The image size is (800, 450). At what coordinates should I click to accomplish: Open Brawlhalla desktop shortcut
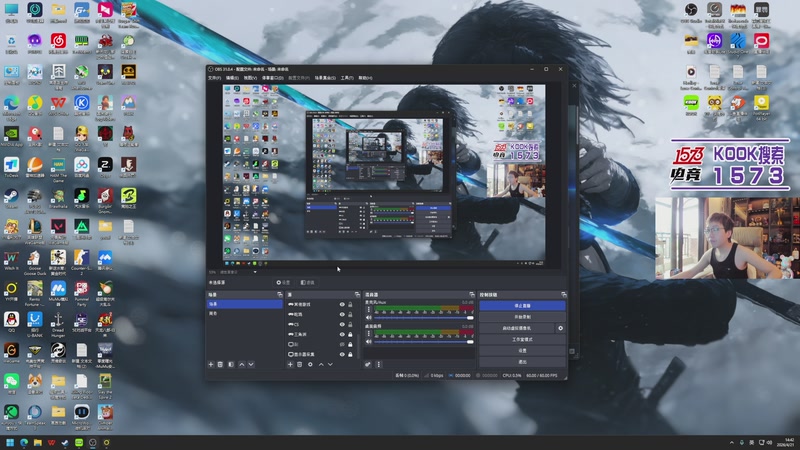click(58, 198)
